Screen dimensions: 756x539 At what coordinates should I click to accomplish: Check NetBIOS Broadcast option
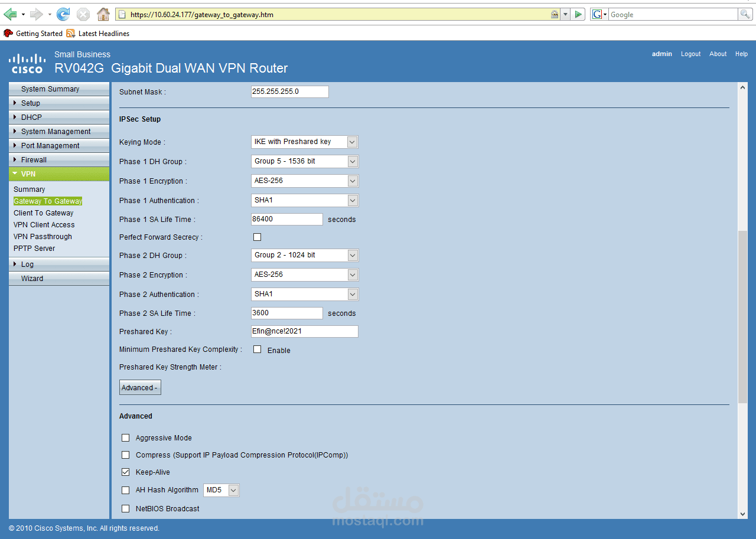pos(125,508)
